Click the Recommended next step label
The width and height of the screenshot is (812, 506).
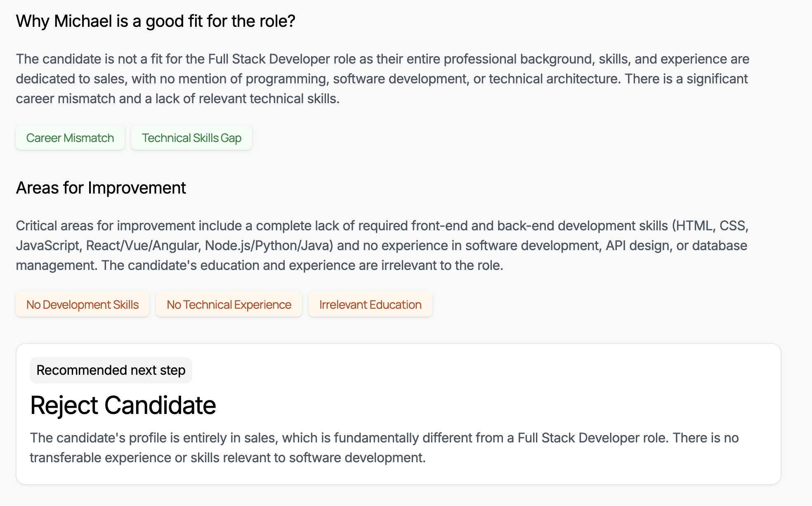pos(111,370)
